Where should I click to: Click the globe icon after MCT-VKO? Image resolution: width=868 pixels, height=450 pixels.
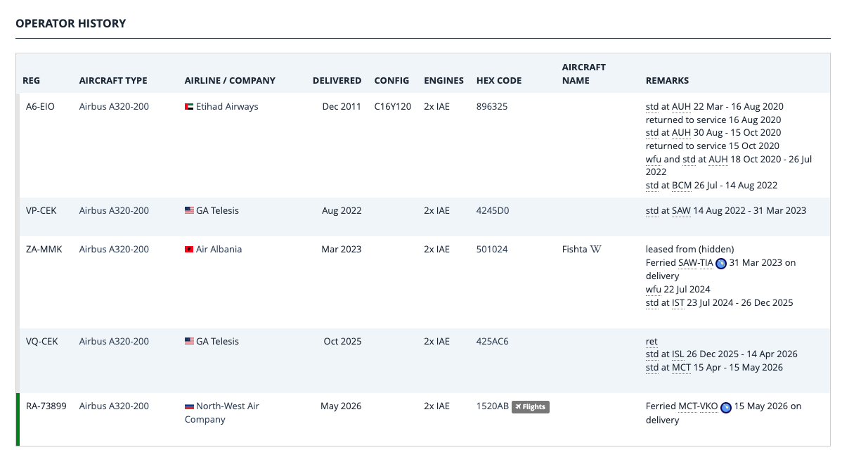726,406
